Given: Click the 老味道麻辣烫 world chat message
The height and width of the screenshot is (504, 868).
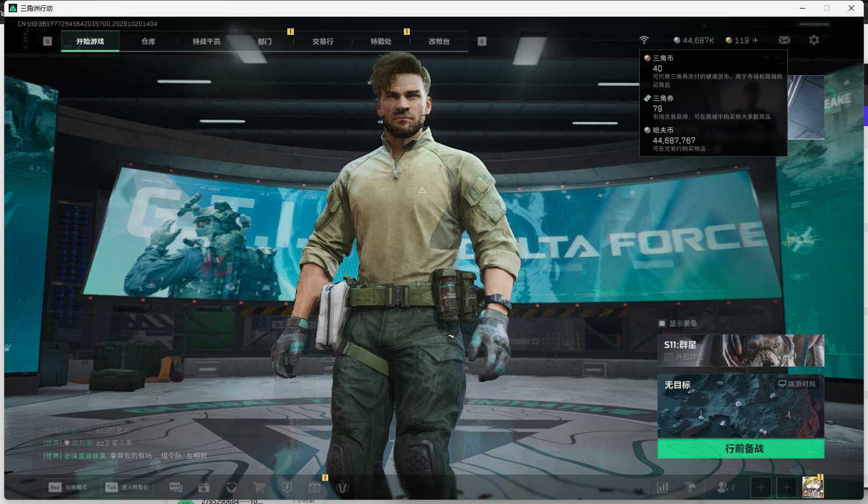Looking at the screenshot, I should (125, 456).
